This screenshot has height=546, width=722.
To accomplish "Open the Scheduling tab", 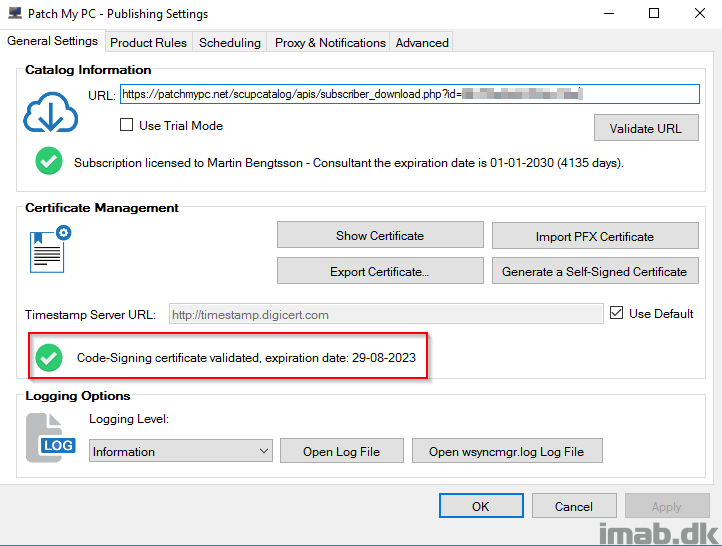I will click(230, 42).
